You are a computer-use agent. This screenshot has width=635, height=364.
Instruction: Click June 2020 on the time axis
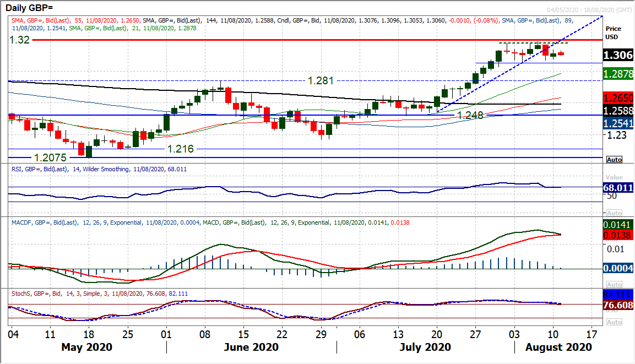pyautogui.click(x=251, y=347)
